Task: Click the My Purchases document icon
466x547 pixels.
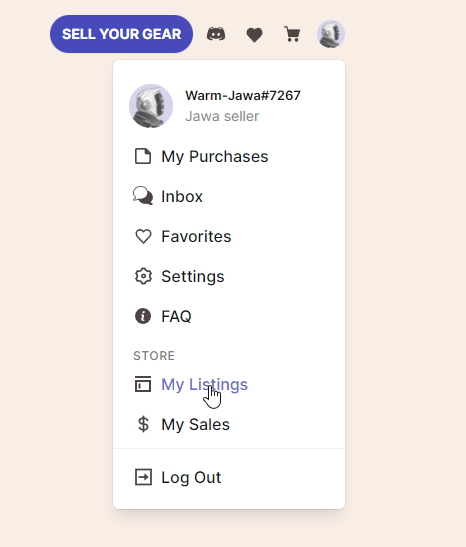Action: 143,156
